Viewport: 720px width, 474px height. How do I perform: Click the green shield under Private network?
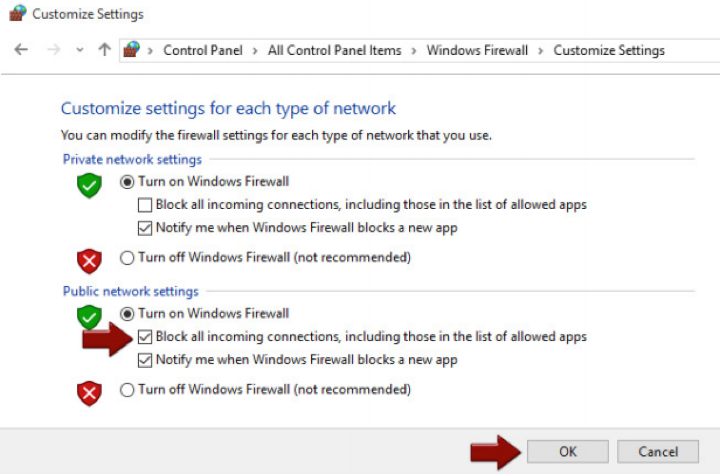pyautogui.click(x=90, y=185)
